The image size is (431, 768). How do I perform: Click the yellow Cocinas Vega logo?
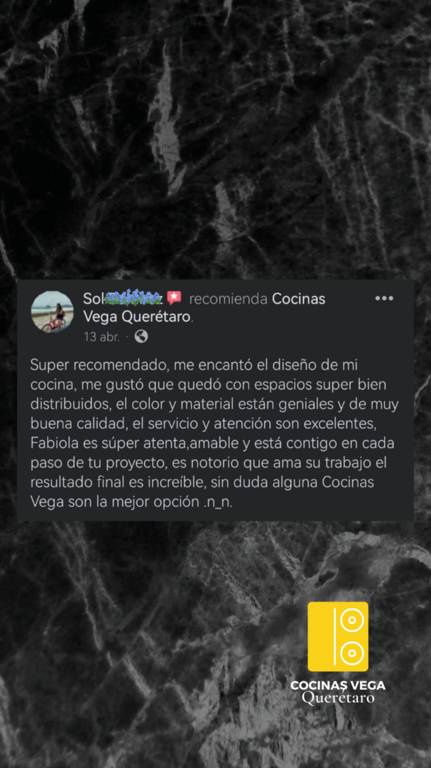(x=338, y=636)
